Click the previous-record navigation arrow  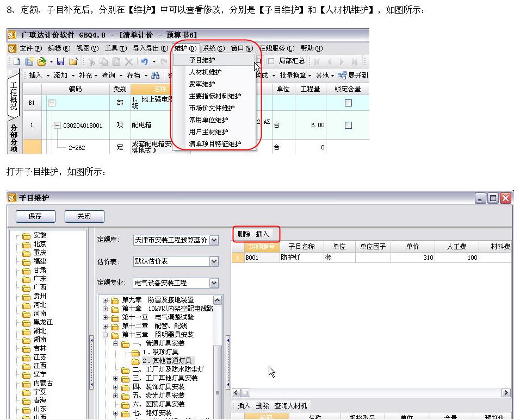click(329, 61)
